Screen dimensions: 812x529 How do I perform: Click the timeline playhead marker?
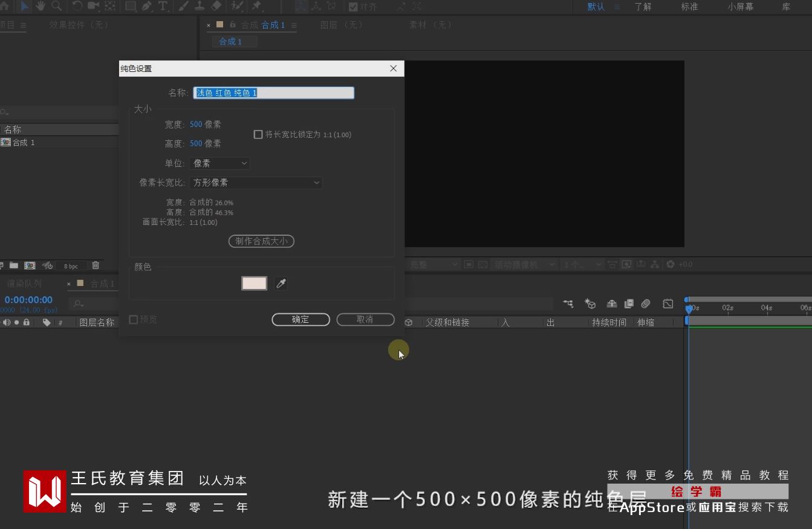click(689, 309)
